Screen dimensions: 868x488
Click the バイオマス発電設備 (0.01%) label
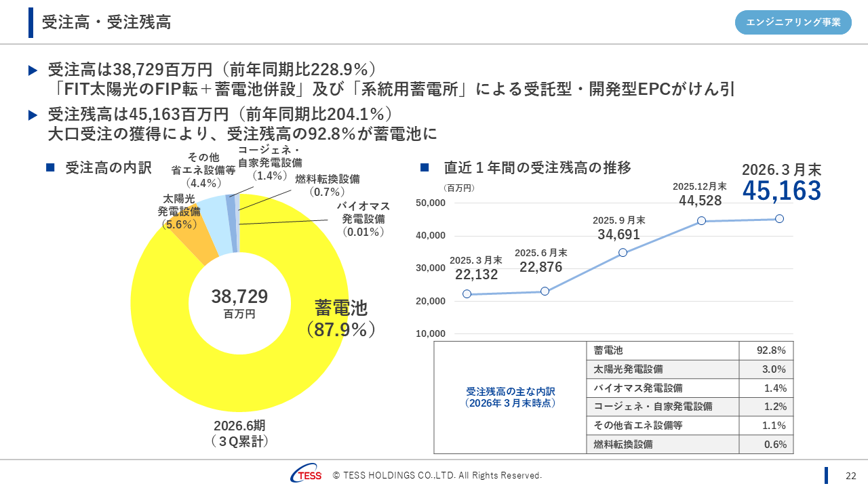click(x=363, y=219)
